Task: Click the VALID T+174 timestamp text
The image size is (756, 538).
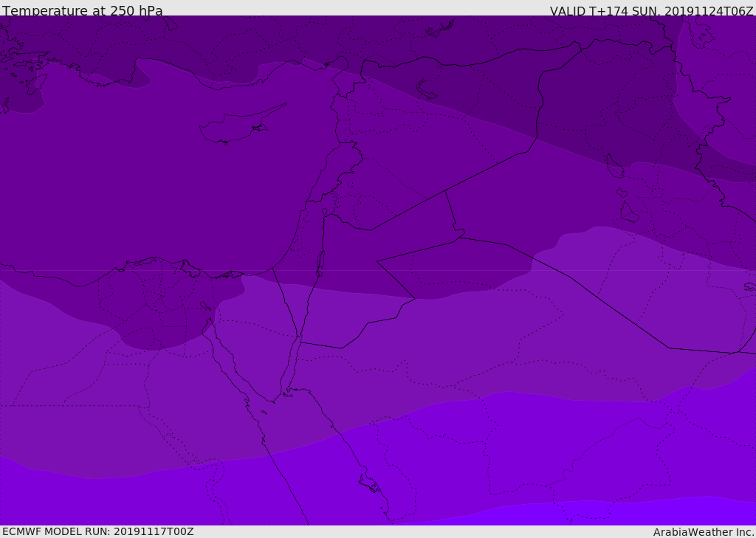Action: tap(651, 11)
